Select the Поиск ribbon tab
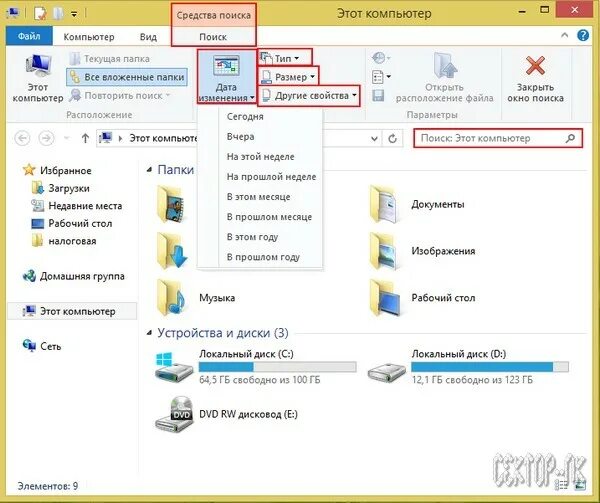 [x=213, y=37]
